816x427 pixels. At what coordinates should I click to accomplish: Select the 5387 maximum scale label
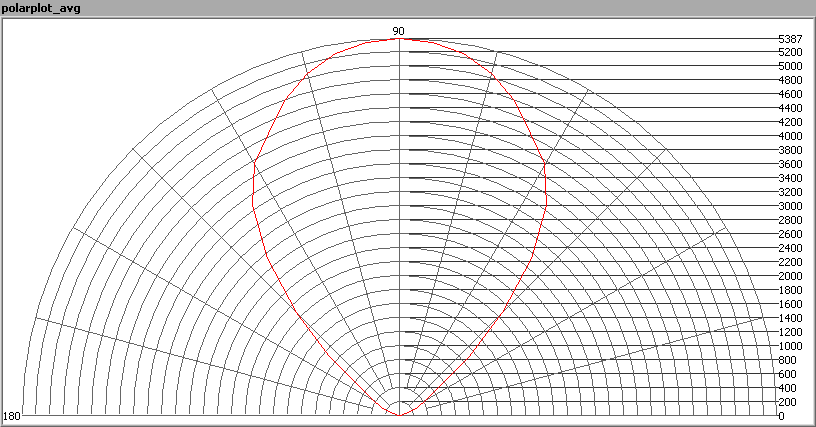[789, 39]
